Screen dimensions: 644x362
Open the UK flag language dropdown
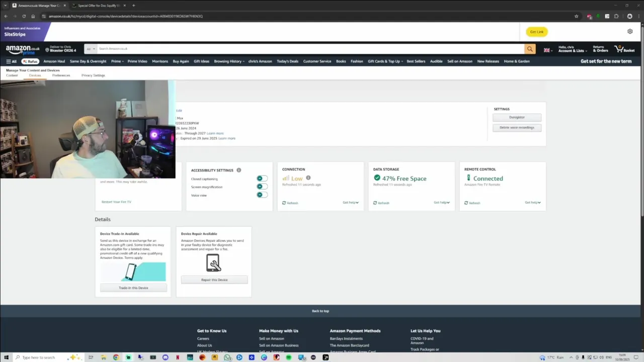pyautogui.click(x=547, y=50)
